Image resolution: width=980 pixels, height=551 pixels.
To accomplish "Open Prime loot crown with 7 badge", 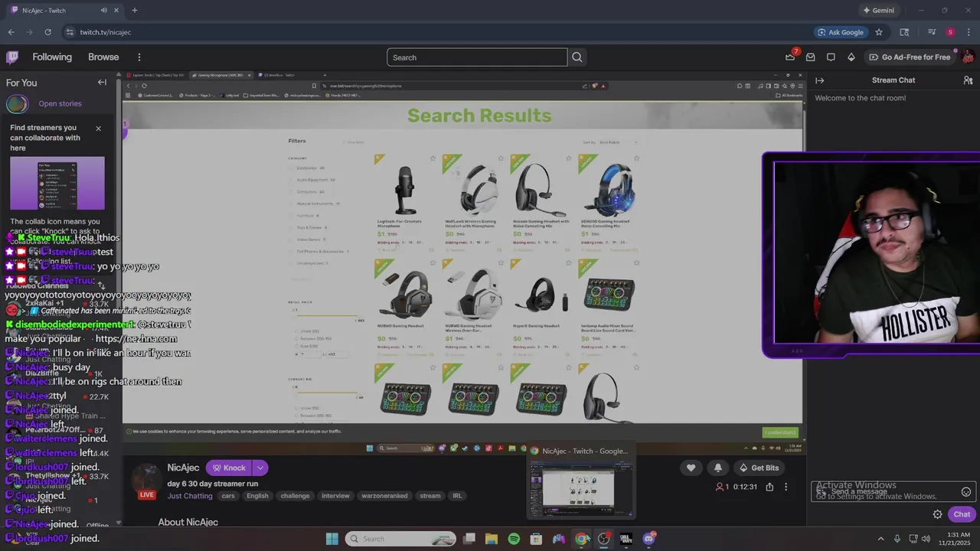I will pos(790,57).
